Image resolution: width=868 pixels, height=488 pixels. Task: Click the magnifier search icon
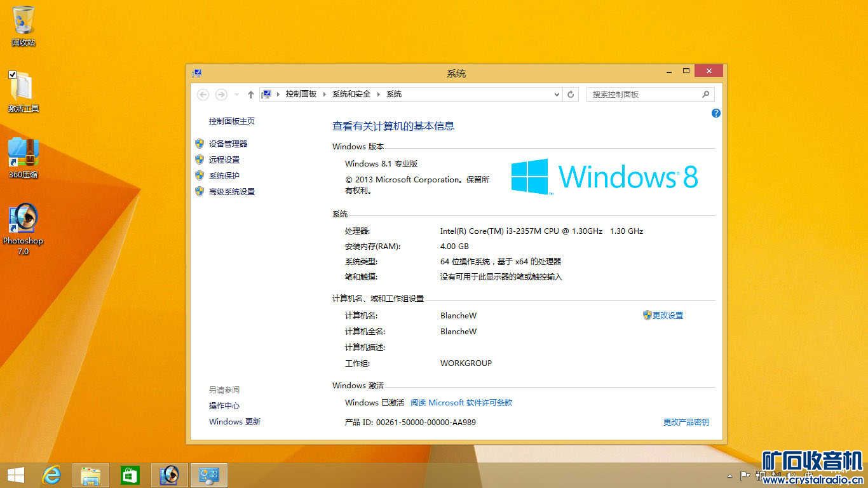[705, 95]
